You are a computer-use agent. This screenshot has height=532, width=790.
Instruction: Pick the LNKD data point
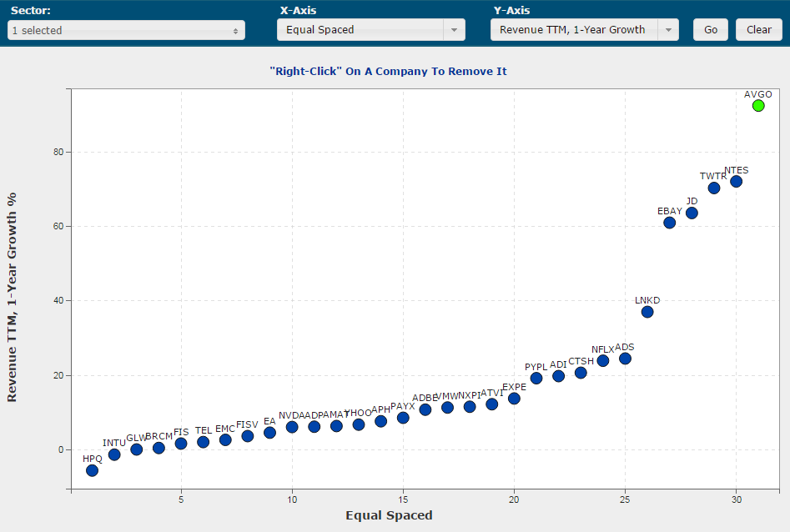pos(647,313)
